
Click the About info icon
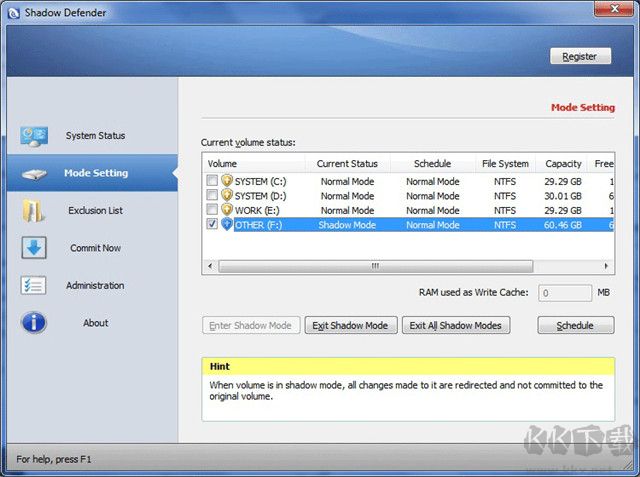tap(33, 323)
